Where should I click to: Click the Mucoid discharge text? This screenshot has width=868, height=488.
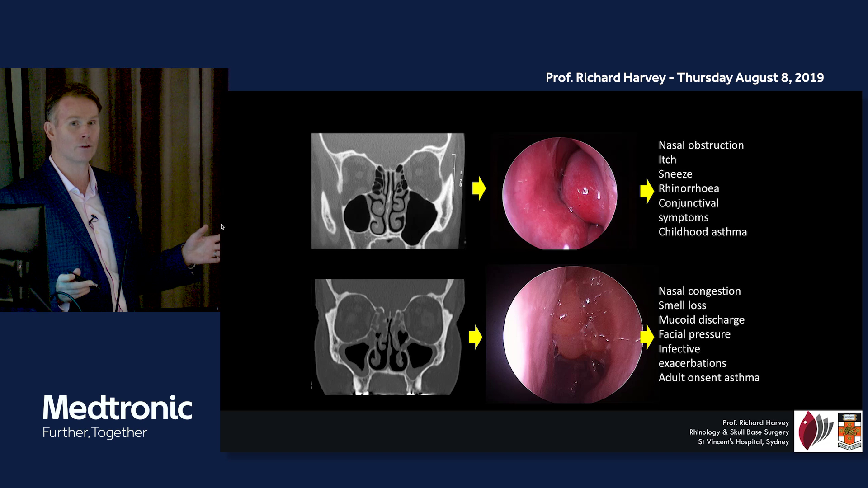coord(701,320)
